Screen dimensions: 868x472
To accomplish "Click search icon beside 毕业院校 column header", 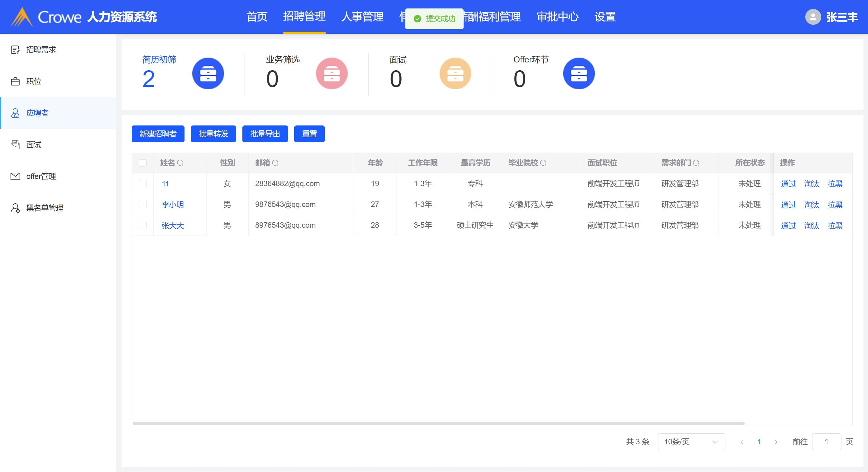I will pos(543,163).
